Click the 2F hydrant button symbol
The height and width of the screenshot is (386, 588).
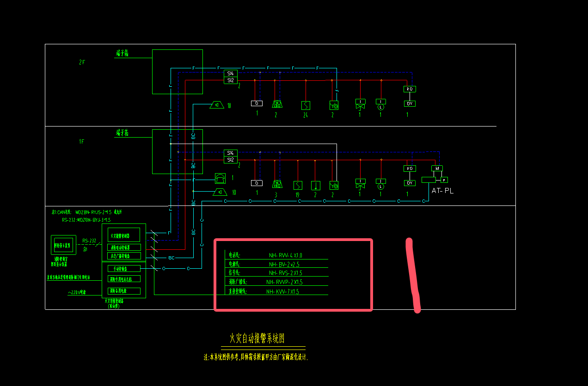click(x=334, y=105)
